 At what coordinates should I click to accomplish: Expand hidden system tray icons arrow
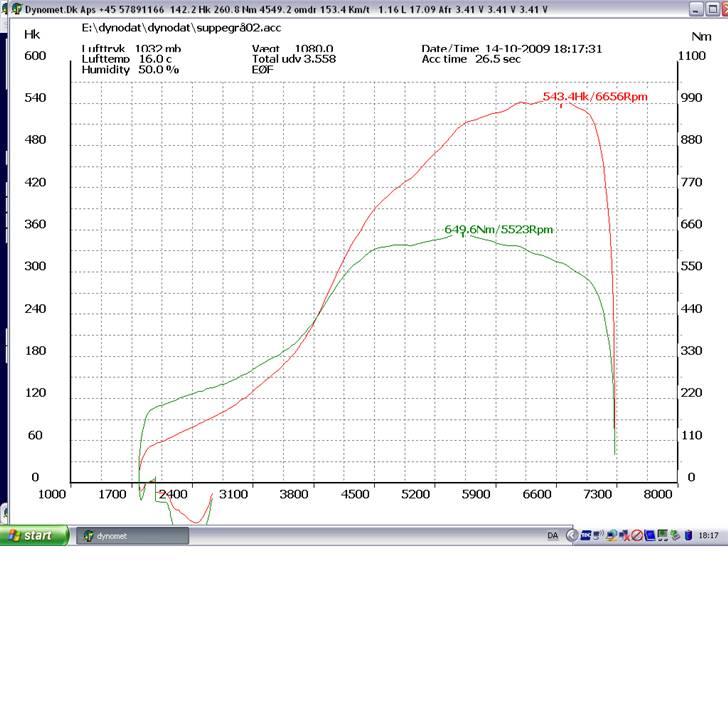coord(572,536)
